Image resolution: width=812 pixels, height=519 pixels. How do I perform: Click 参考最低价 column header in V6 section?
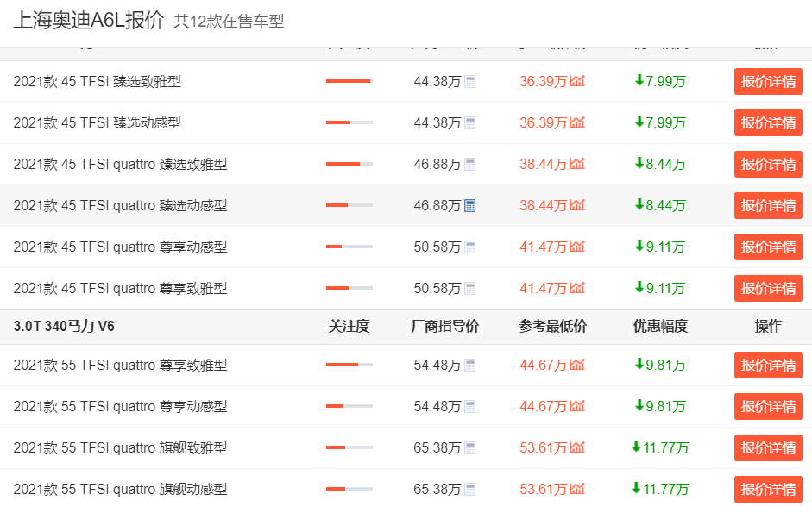tap(552, 327)
